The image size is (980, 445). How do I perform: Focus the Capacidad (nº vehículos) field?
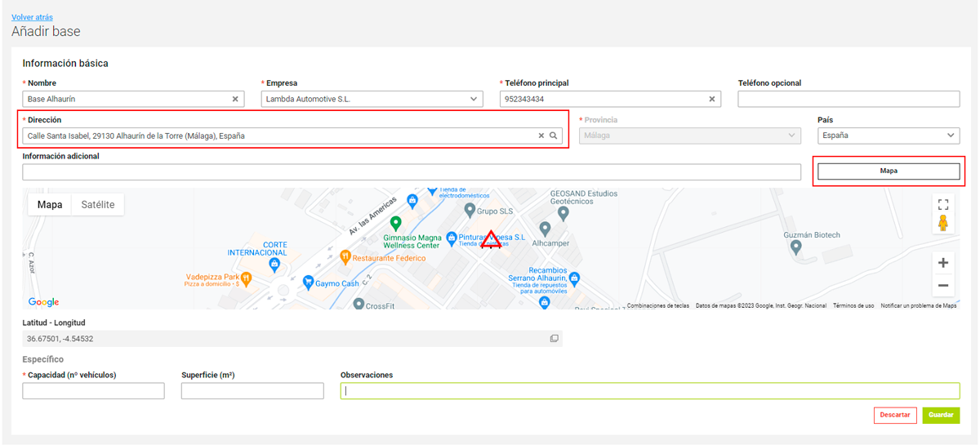[x=93, y=391]
